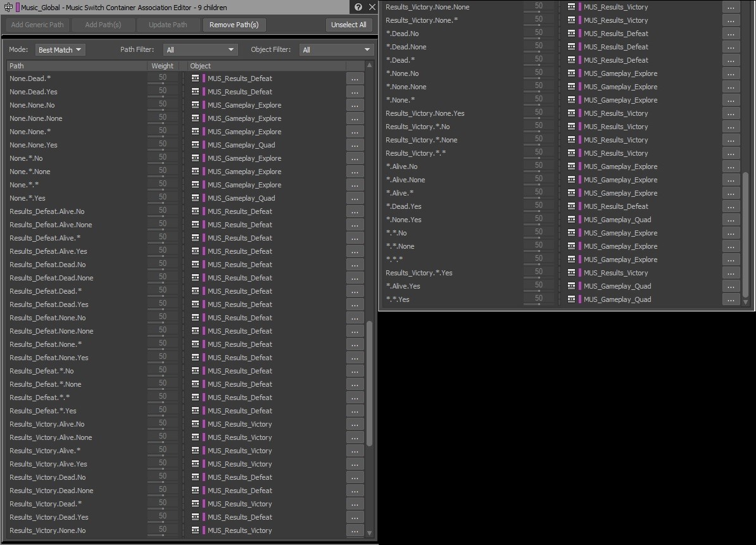
Task: Select the Results_Victory.Alive.Yes path row
Action: [x=48, y=464]
